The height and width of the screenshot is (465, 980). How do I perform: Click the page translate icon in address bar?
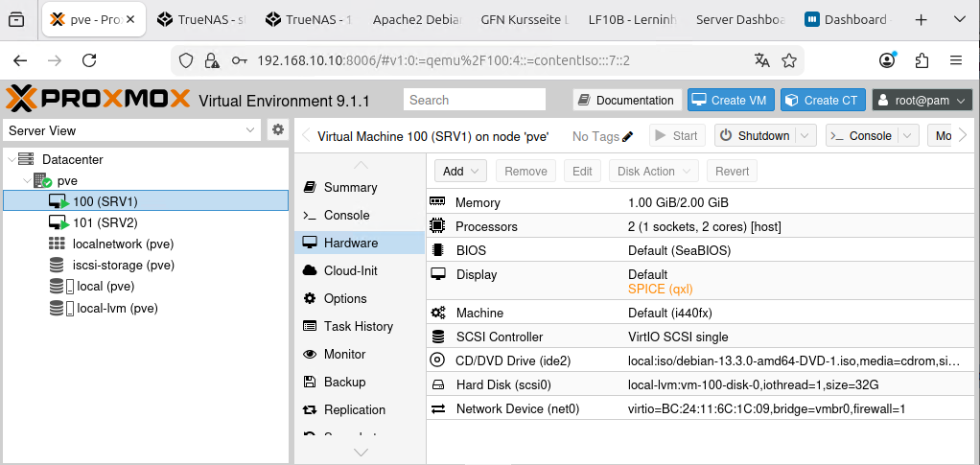pos(762,60)
